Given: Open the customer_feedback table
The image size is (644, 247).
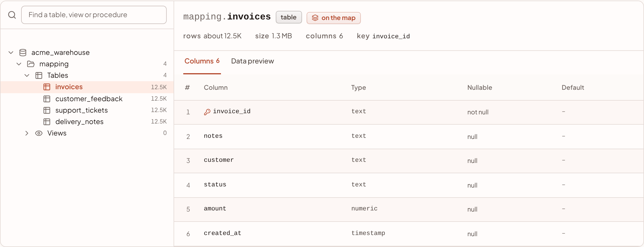Looking at the screenshot, I should pos(87,99).
